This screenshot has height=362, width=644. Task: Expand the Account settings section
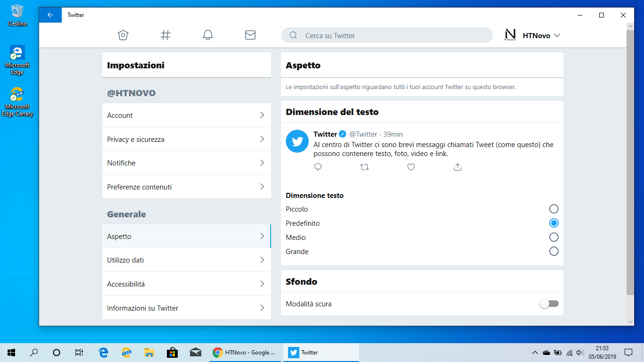[x=187, y=115]
